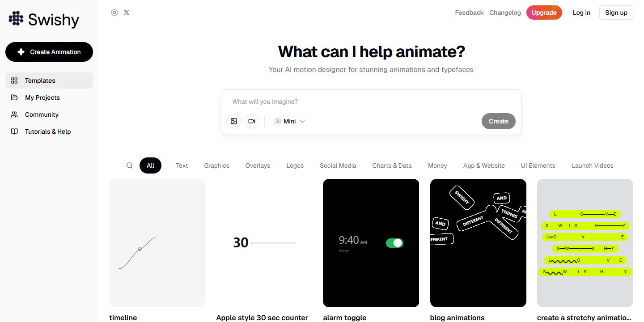The width and height of the screenshot is (644, 322).
Task: Click the Swishy logo
Action: pos(44,19)
